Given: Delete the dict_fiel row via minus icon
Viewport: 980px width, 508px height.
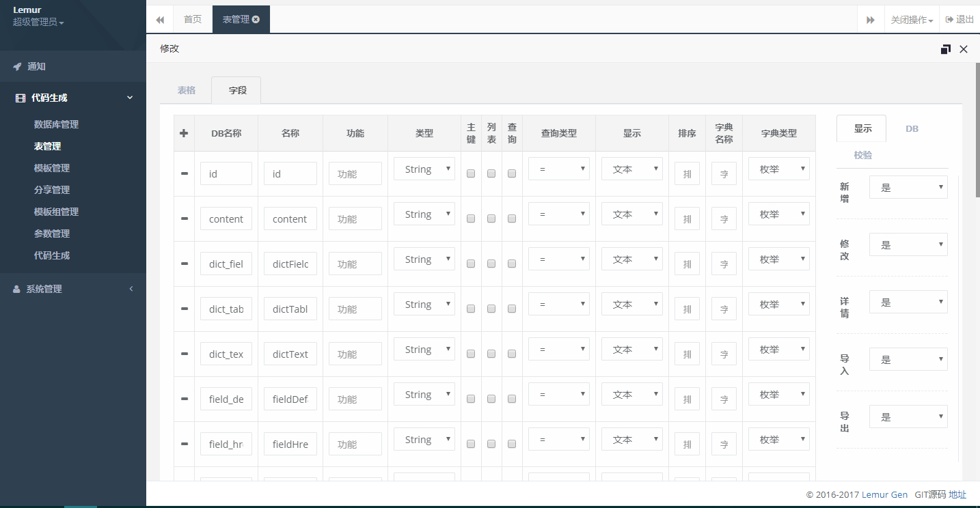Looking at the screenshot, I should pyautogui.click(x=184, y=264).
